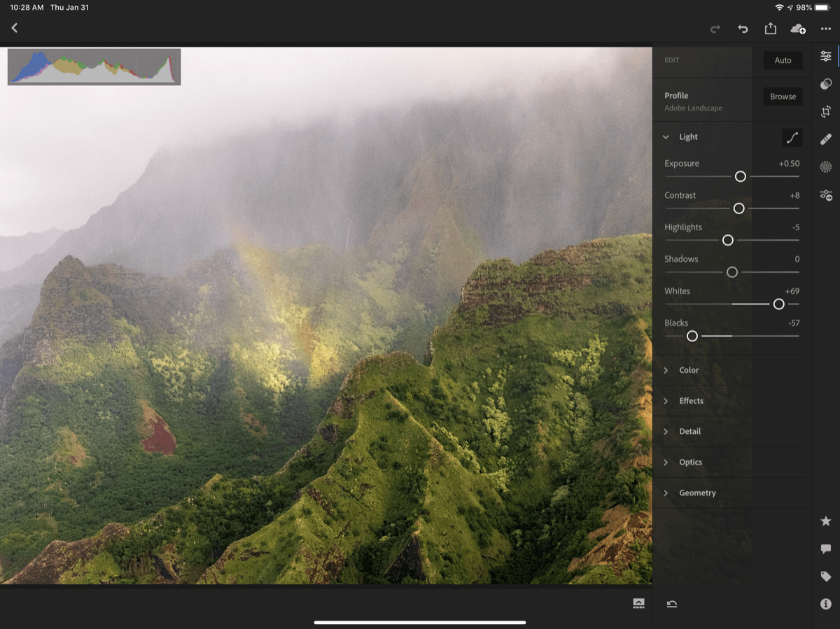Tap the histogram overlay
840x629 pixels.
(94, 67)
